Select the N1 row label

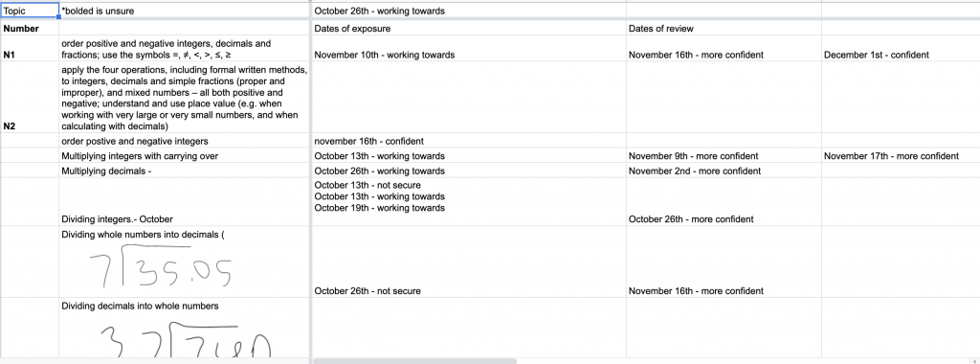[x=30, y=48]
